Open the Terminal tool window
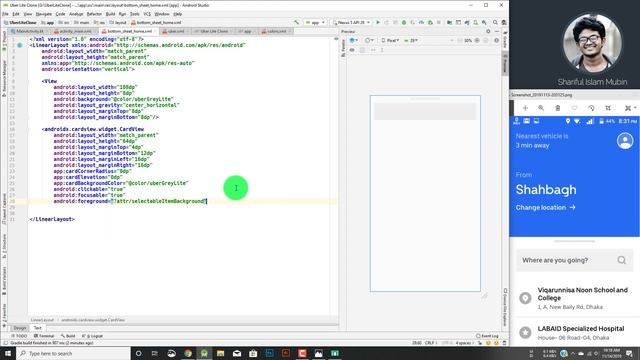Image resolution: width=640 pixels, height=360 pixels. 44,336
